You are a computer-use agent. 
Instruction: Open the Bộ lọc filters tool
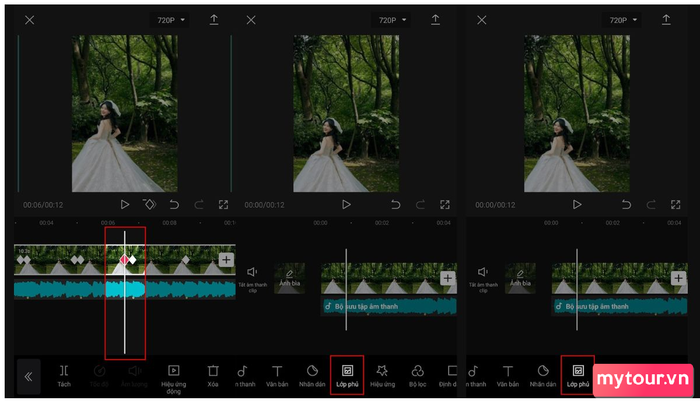point(417,376)
